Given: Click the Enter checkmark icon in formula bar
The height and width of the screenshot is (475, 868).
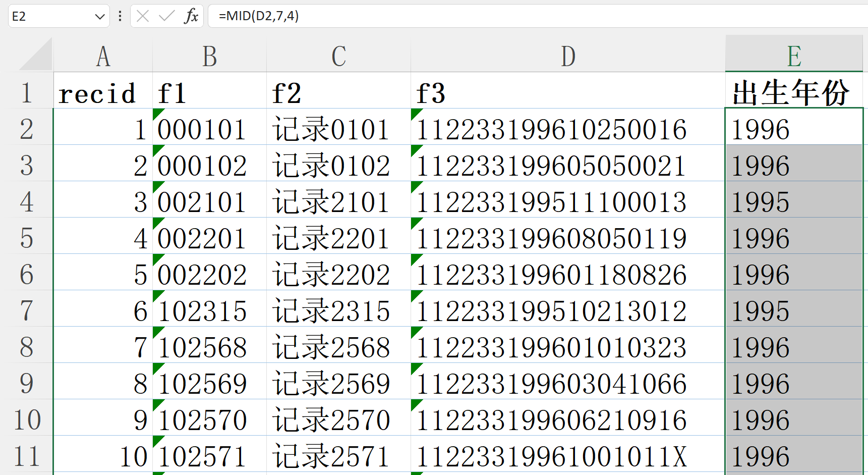Looking at the screenshot, I should coord(166,16).
